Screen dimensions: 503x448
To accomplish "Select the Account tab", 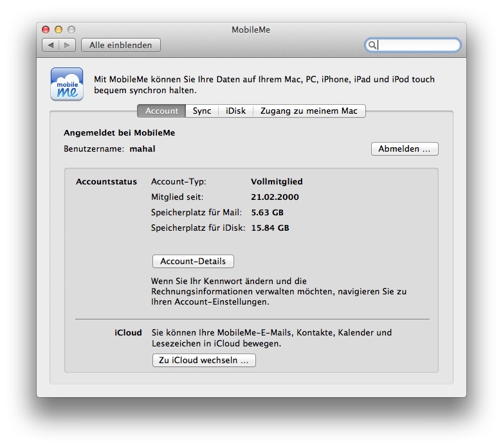I will (x=161, y=111).
